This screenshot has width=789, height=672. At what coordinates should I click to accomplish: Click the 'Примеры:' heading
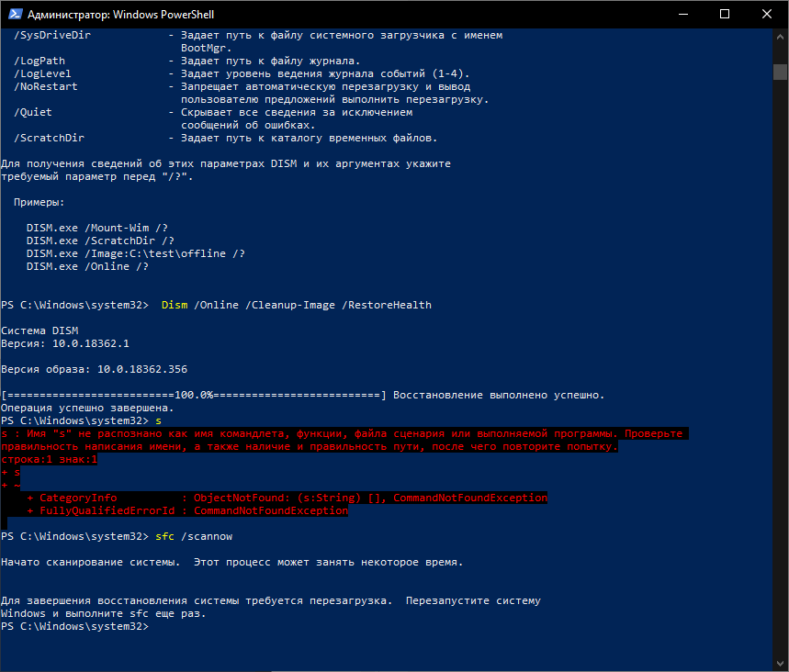tap(39, 202)
